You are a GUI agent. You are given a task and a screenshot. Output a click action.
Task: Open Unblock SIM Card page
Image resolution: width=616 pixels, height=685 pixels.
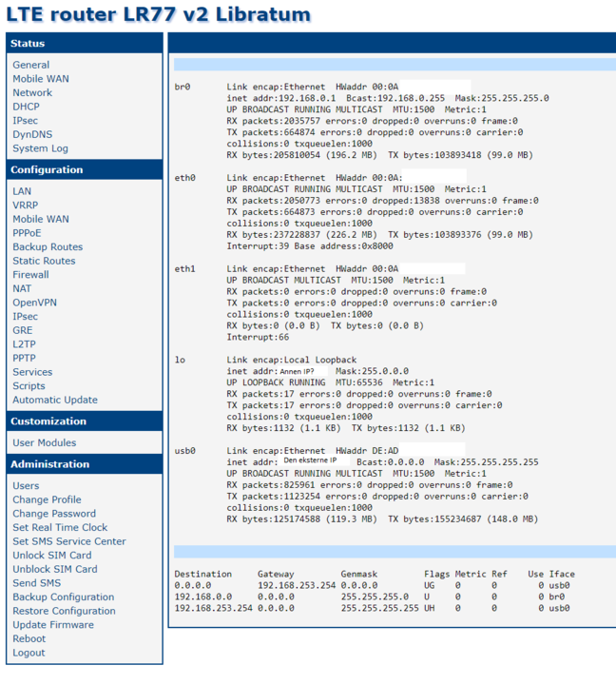click(55, 569)
